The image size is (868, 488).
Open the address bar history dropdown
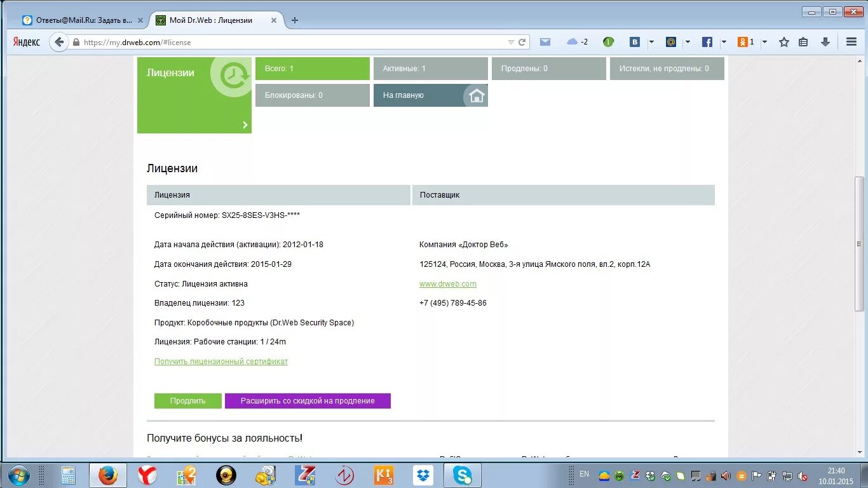point(511,42)
